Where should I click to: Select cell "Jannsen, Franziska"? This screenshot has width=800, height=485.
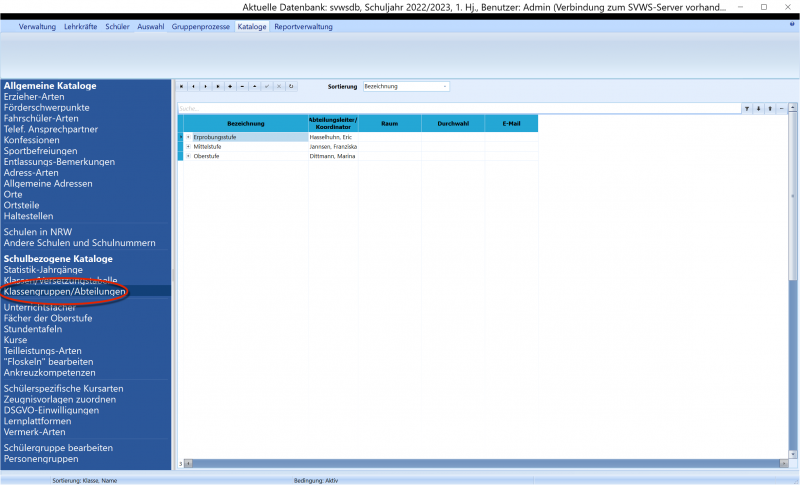click(333, 147)
